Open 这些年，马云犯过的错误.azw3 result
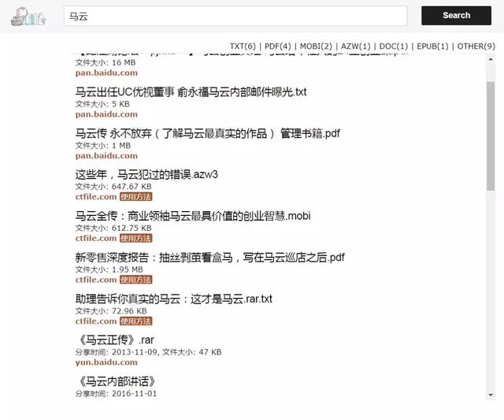The image size is (504, 420). [146, 175]
